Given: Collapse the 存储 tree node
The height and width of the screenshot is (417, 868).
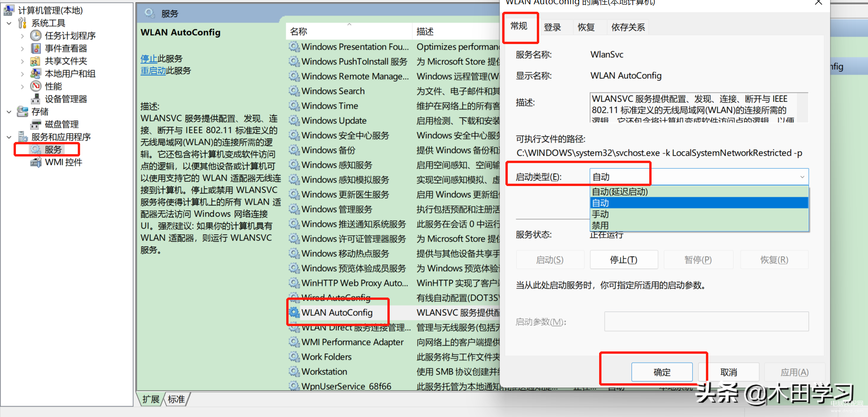Looking at the screenshot, I should (9, 112).
